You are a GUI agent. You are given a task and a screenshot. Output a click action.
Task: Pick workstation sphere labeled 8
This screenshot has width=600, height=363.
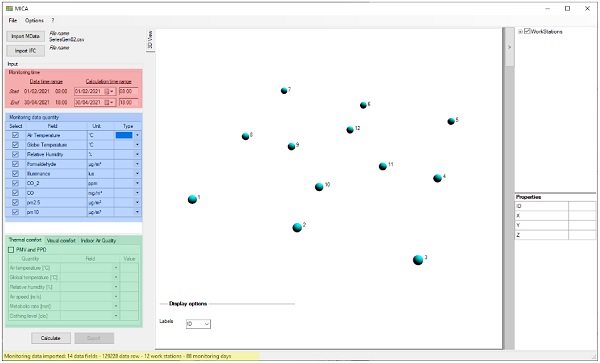(246, 136)
